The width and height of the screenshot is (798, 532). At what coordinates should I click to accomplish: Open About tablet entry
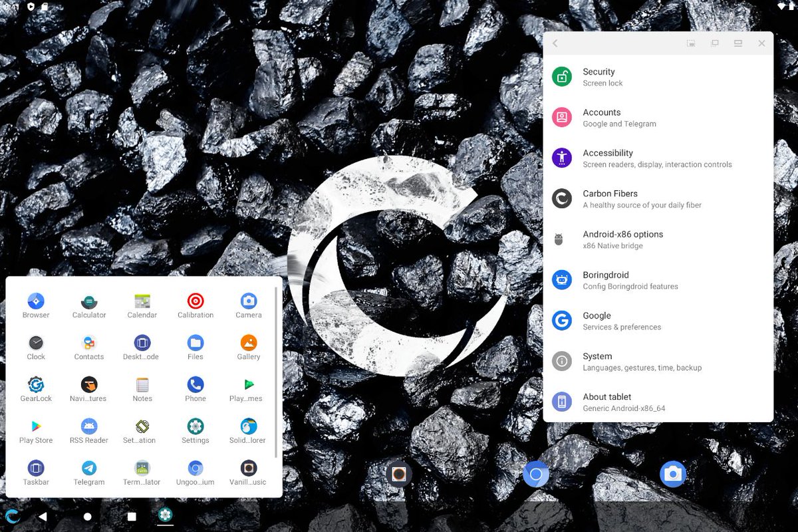coord(658,402)
